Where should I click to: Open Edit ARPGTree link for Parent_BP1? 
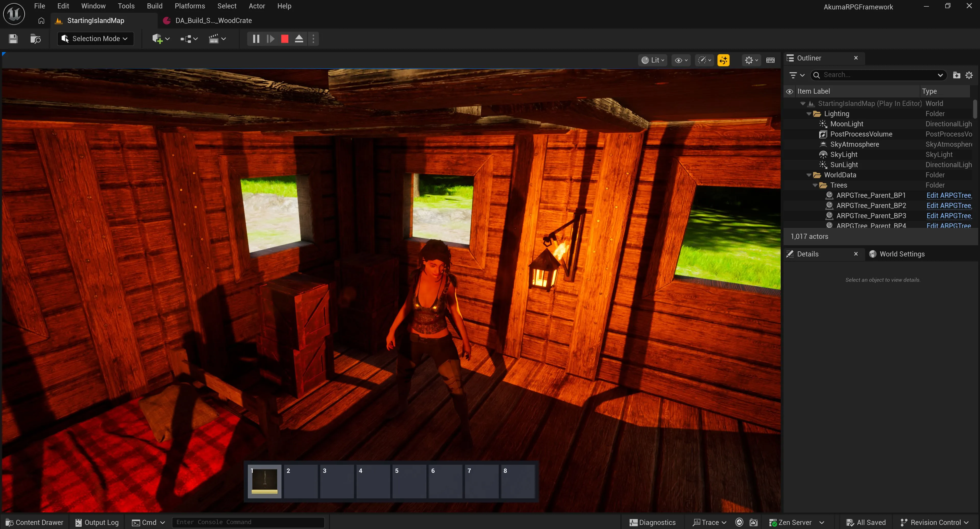[x=949, y=195]
